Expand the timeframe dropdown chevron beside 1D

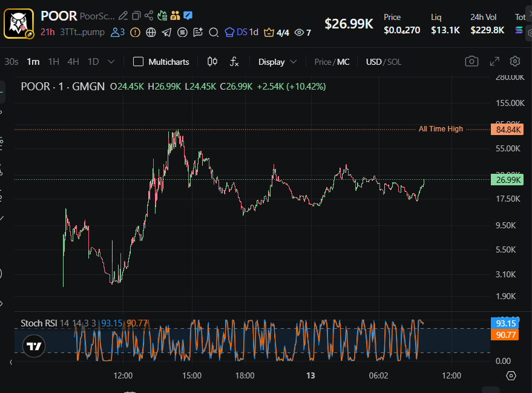(x=111, y=61)
